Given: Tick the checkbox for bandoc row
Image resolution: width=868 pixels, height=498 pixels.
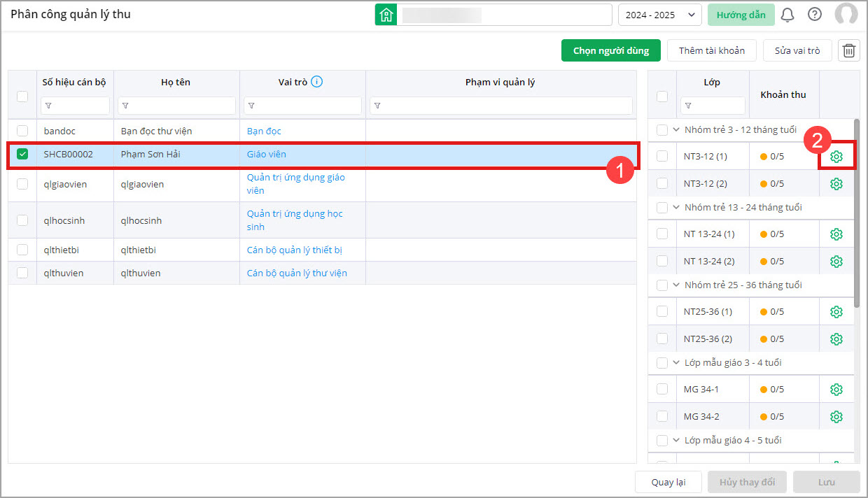Looking at the screenshot, I should (22, 131).
